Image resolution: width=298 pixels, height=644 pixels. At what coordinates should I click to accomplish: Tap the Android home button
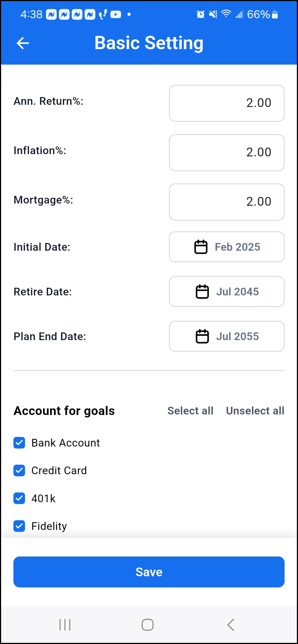(x=148, y=625)
